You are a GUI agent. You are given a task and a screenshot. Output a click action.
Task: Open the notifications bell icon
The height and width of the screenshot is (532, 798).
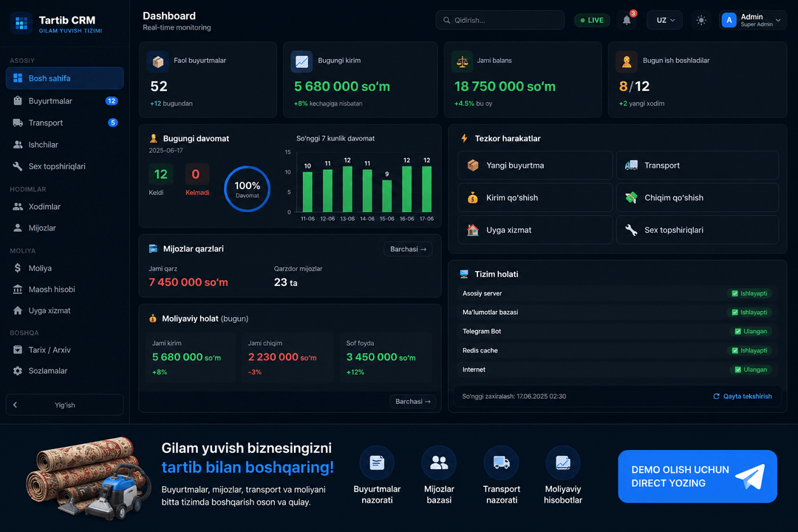click(627, 21)
